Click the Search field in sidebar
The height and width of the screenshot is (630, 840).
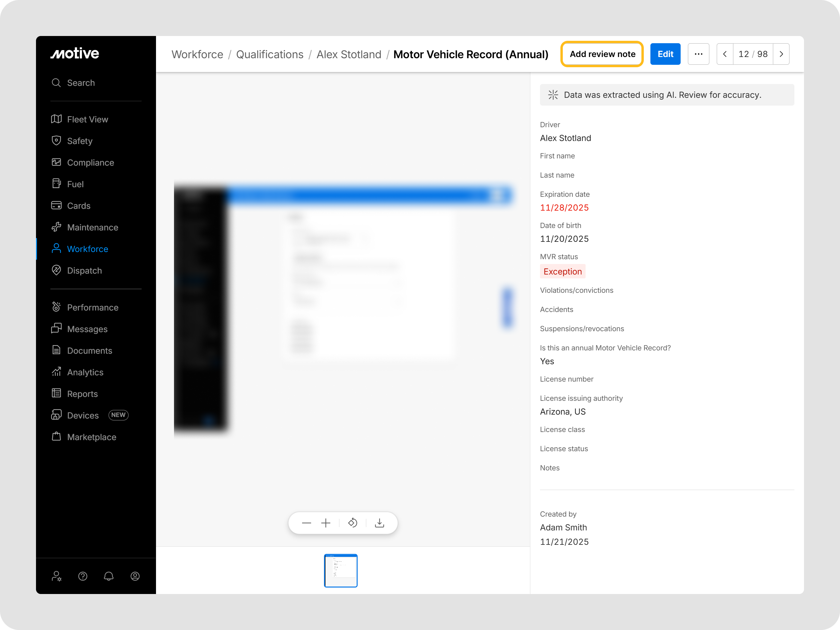(x=81, y=83)
